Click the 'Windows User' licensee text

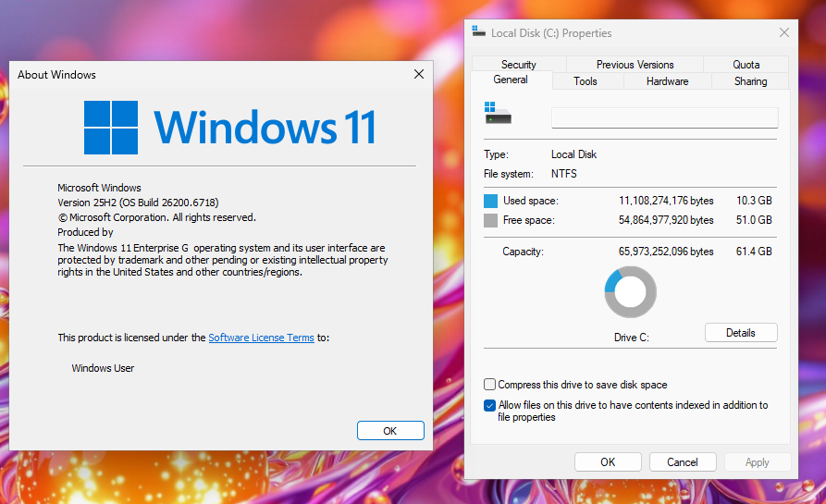pyautogui.click(x=103, y=368)
